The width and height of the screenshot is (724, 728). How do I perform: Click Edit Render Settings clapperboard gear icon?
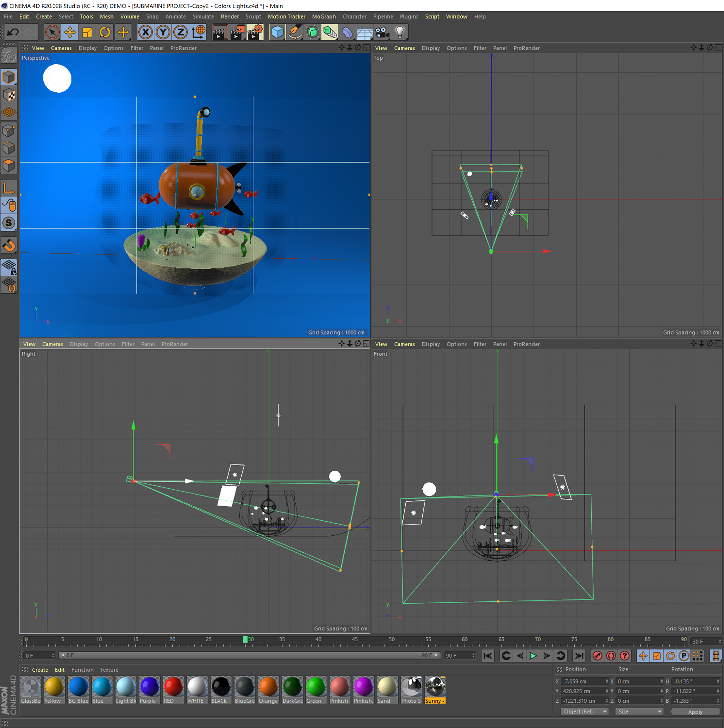click(x=255, y=32)
